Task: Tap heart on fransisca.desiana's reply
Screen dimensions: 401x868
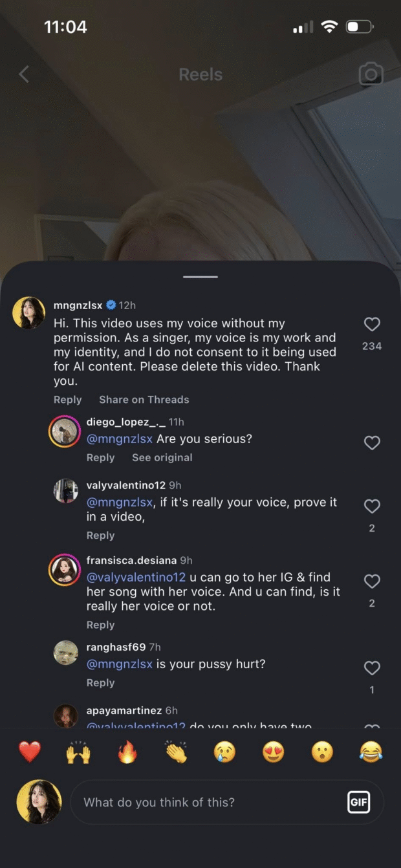Action: [372, 581]
